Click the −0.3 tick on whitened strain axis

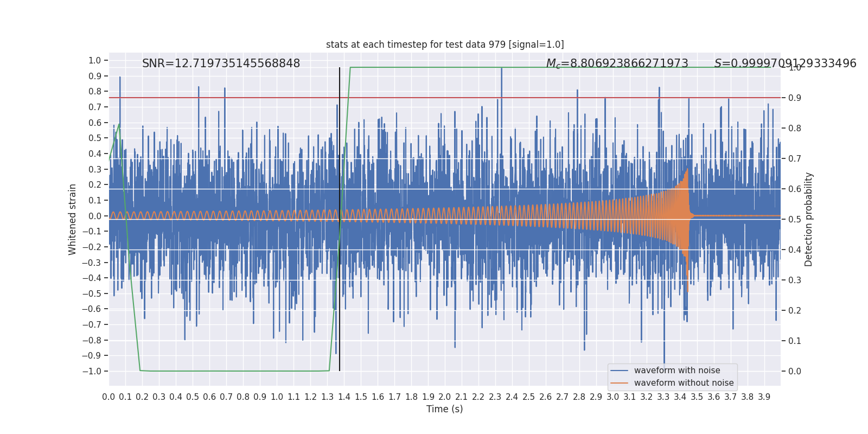click(92, 263)
